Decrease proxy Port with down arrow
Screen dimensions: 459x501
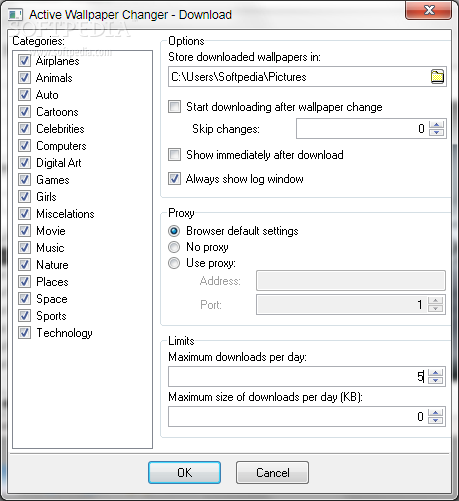(435, 308)
